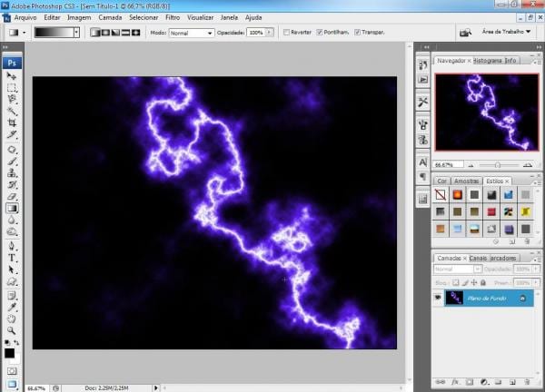Click the Opacidade 100% input field

coord(256,33)
